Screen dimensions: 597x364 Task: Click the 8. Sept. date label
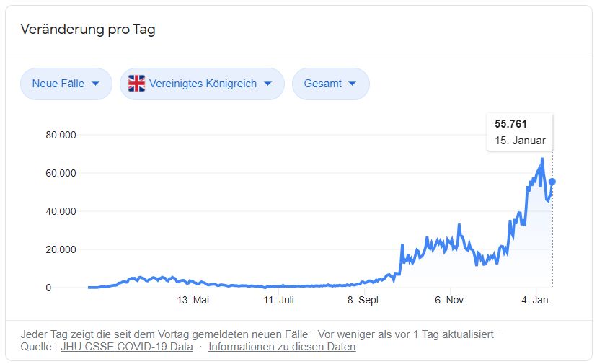(363, 301)
